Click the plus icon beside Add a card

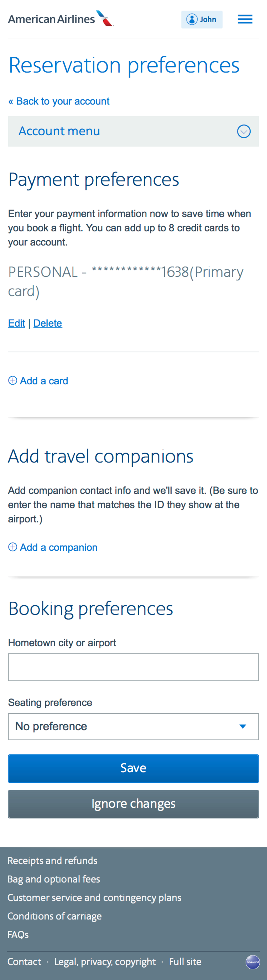click(x=13, y=381)
